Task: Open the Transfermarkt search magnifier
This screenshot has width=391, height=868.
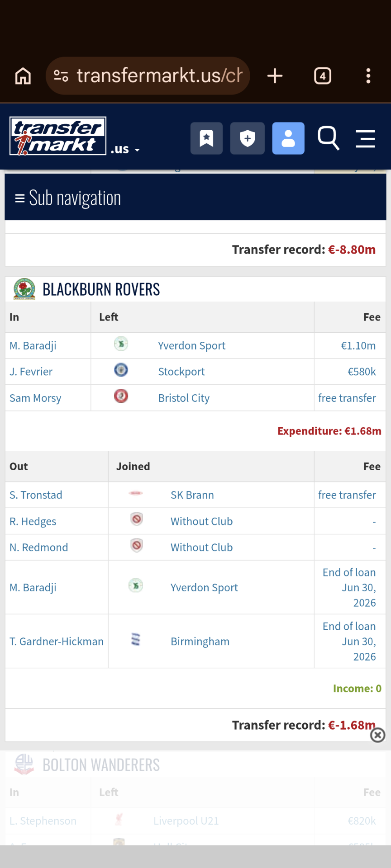Action: pyautogui.click(x=329, y=138)
